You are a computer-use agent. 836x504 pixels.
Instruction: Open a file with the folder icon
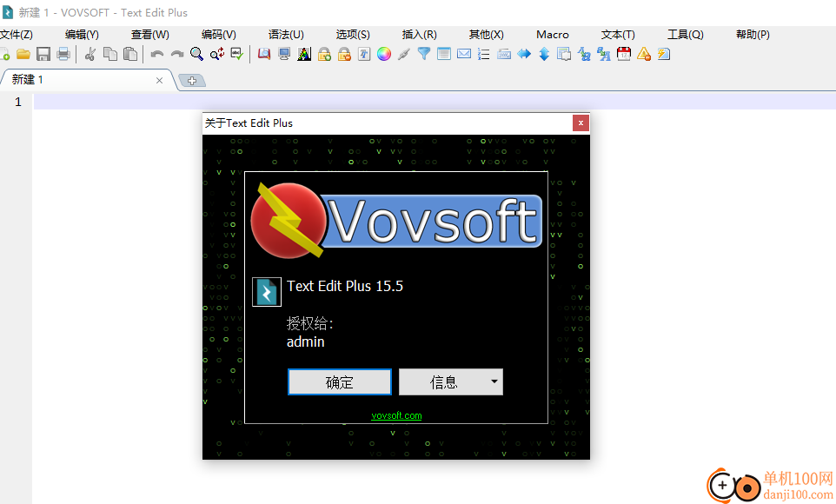point(23,55)
